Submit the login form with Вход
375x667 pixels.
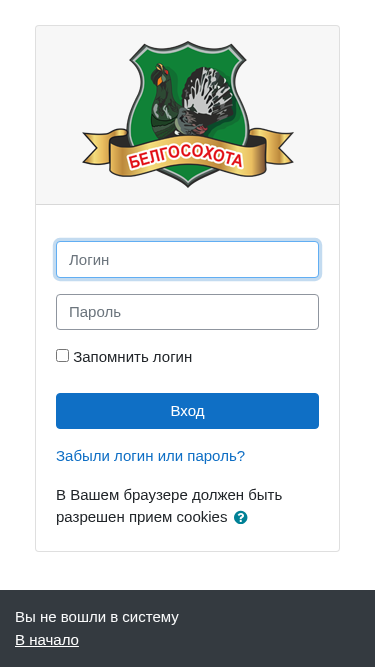[x=188, y=411]
